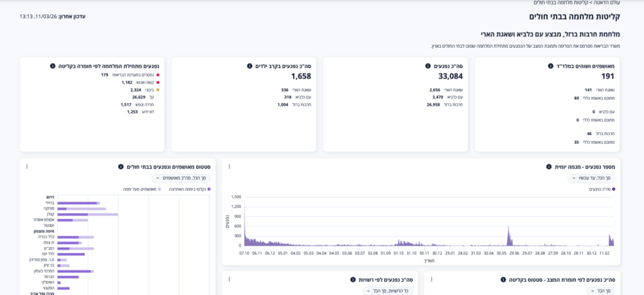The height and width of the screenshot is (295, 644).
Task: Click the red נפטרים במערכת הבריאות severity dot
Action: click(157, 75)
